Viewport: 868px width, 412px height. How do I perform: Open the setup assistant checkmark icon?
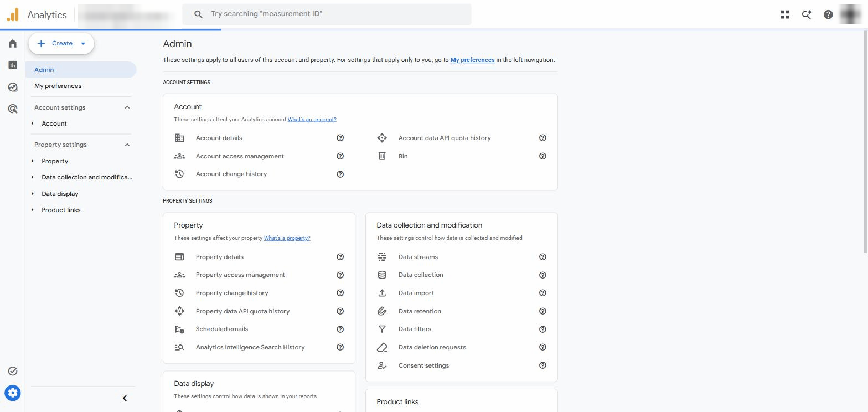pyautogui.click(x=13, y=371)
